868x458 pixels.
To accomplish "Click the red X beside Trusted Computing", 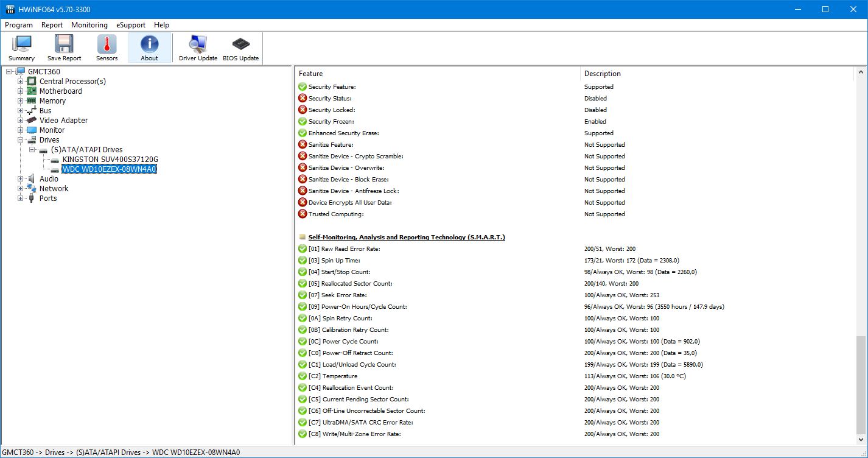I will click(x=303, y=214).
